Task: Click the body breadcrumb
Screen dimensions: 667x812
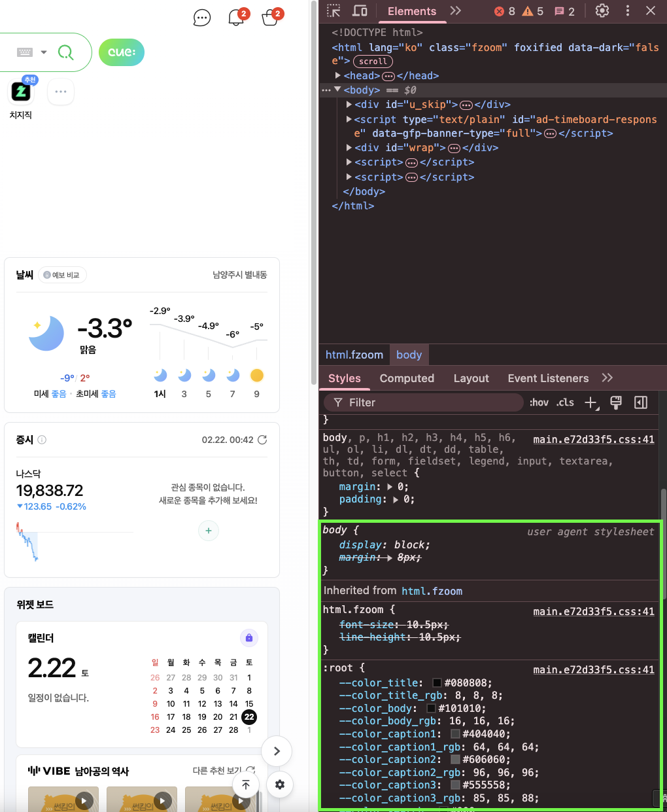Action: click(x=409, y=355)
